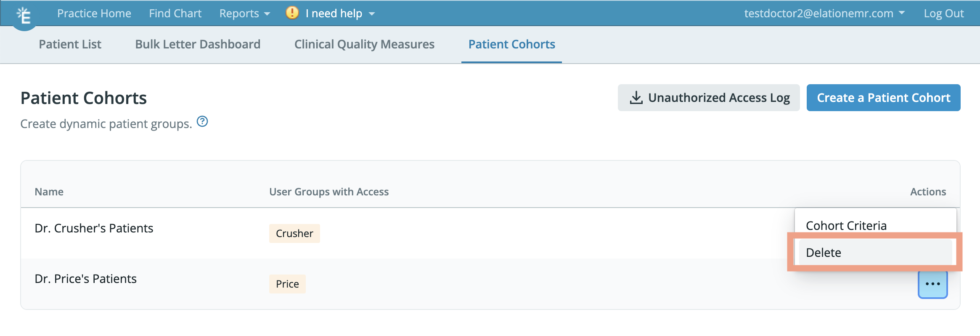Go to Bulk Letter Dashboard tab

click(198, 44)
